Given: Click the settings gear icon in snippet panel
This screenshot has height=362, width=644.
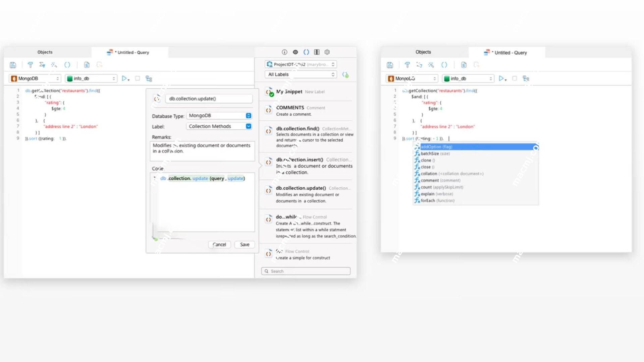Looking at the screenshot, I should tap(327, 52).
